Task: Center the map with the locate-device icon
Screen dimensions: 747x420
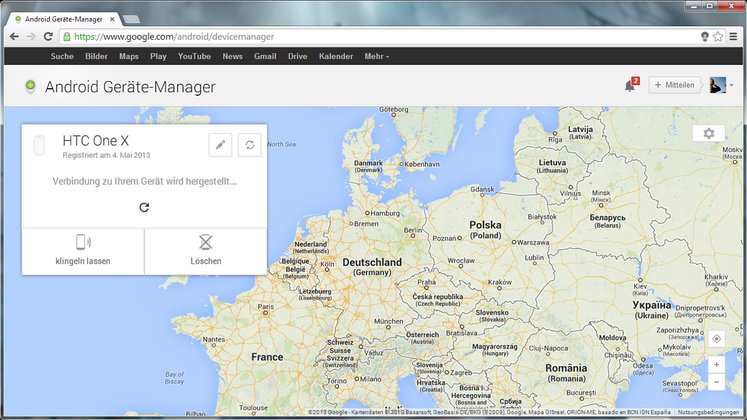Action: click(717, 339)
